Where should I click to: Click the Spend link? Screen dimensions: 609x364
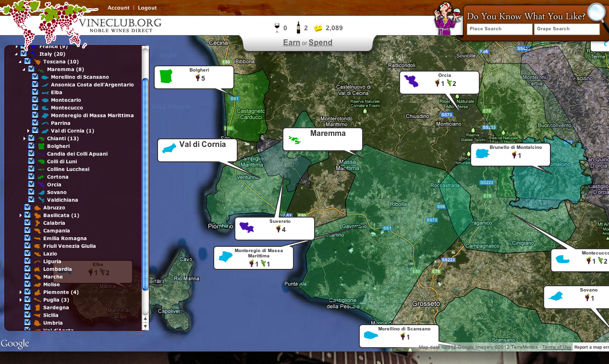pyautogui.click(x=320, y=42)
